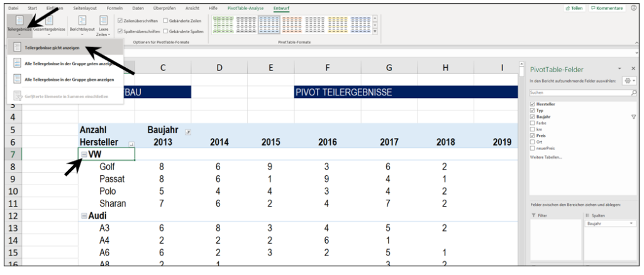Close the PivotTable-Felder pane
The image size is (644, 275).
(633, 68)
